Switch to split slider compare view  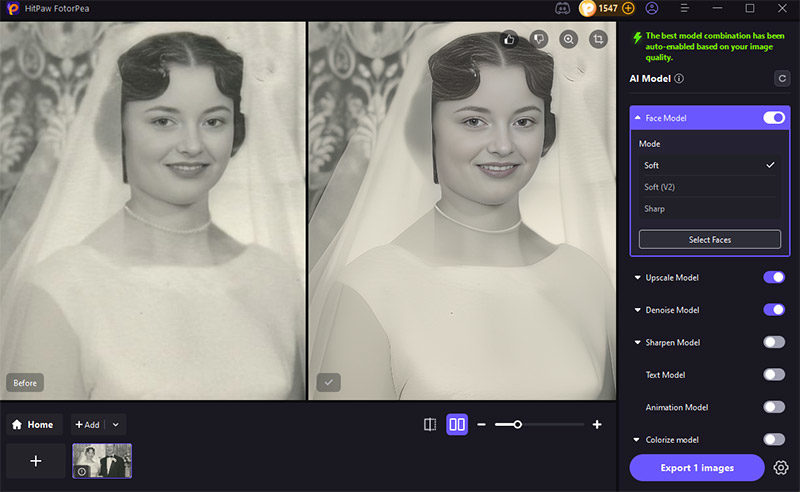pyautogui.click(x=430, y=425)
